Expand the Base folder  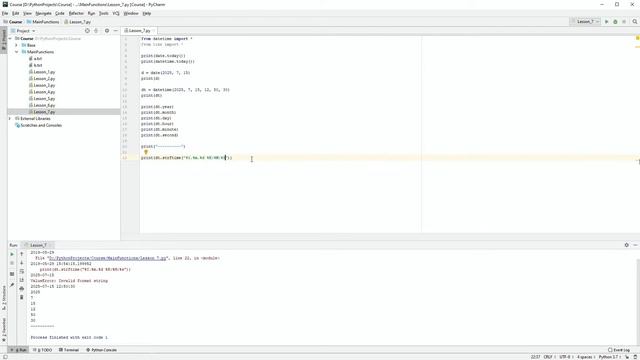[17, 45]
